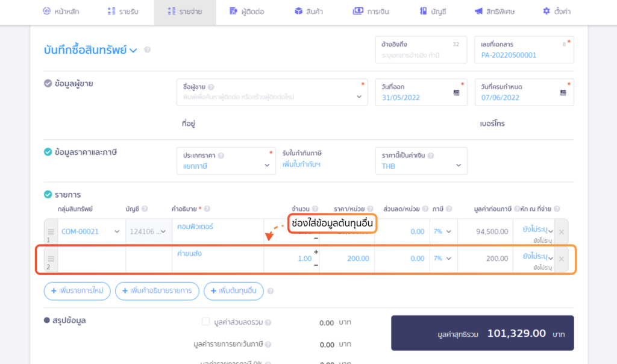Click the เพิ่มใบกำกับฯ tax invoice link

click(x=301, y=165)
